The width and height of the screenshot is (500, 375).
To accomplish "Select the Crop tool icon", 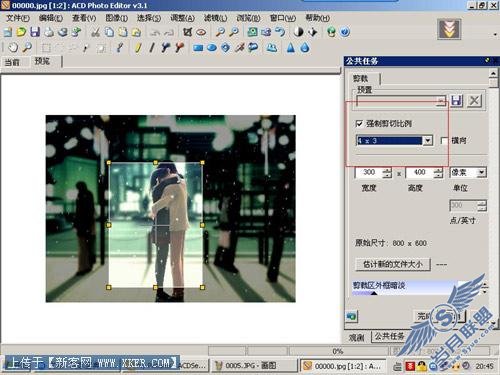I will tap(188, 32).
